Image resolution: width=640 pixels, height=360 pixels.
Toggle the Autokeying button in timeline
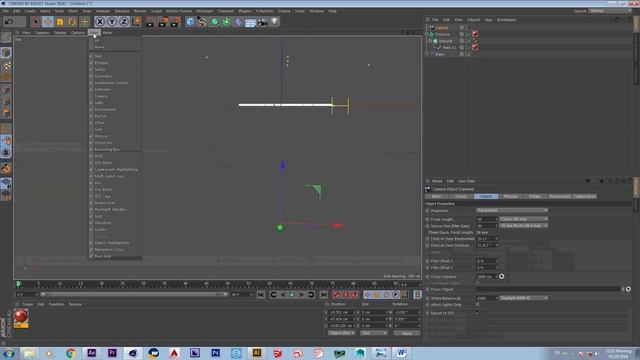[346, 295]
